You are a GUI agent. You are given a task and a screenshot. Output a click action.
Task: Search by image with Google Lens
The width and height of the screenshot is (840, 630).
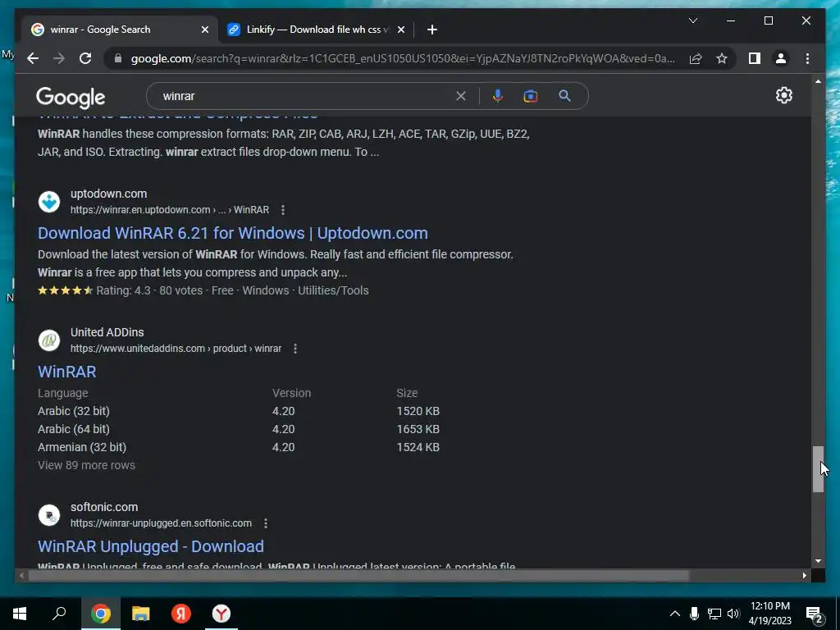[x=531, y=96]
